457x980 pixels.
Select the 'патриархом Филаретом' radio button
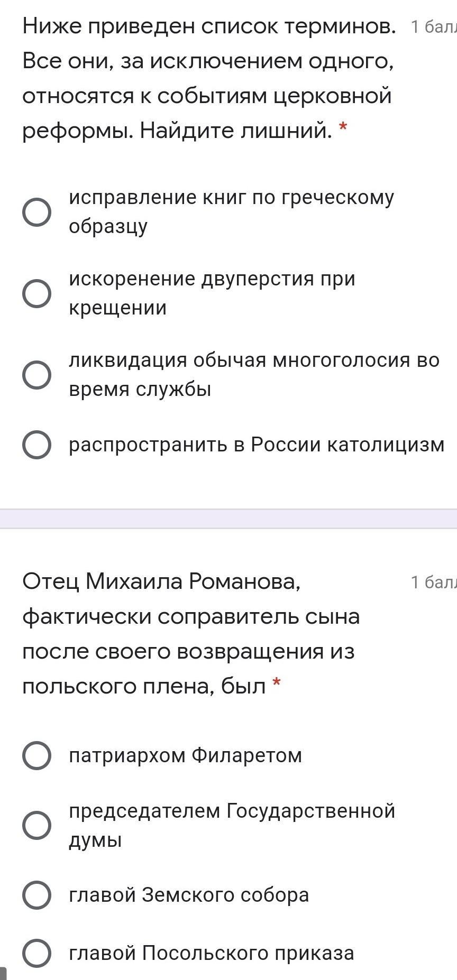[x=37, y=755]
